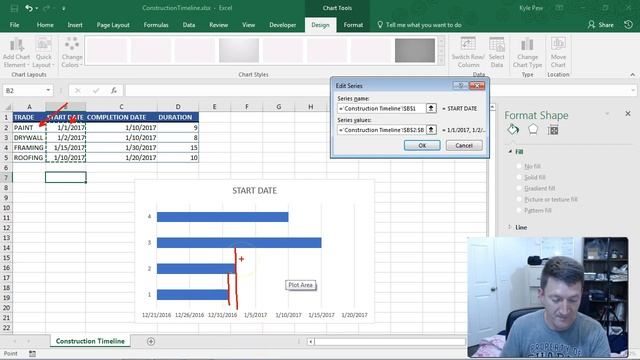Screen dimensions: 640x360
Task: Select the Construction Timeline sheet tab
Action: (x=90, y=341)
